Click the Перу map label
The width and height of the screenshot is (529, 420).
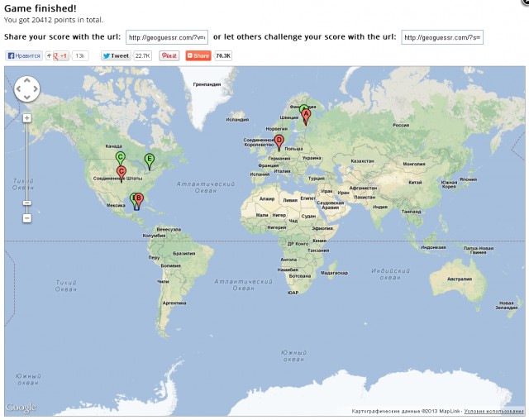coord(154,257)
